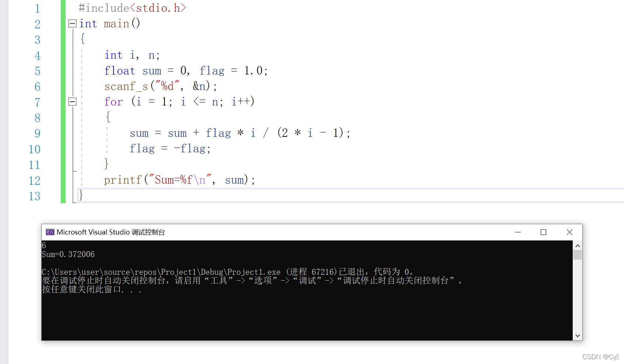
Task: Click the console scrollbar down arrow
Action: [578, 336]
